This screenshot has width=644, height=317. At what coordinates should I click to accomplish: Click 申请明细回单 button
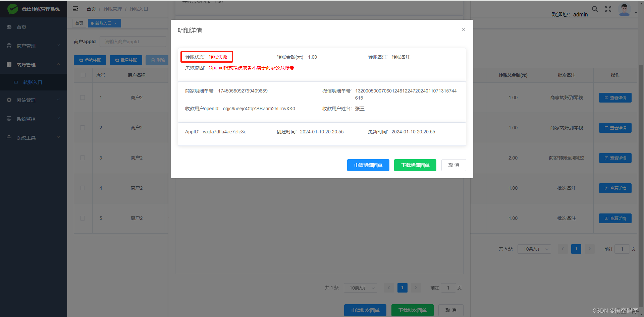tap(368, 165)
